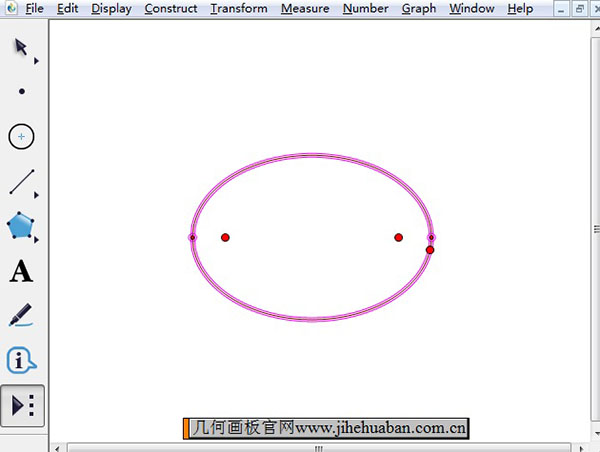
Task: Open the Window menu
Action: click(x=472, y=8)
